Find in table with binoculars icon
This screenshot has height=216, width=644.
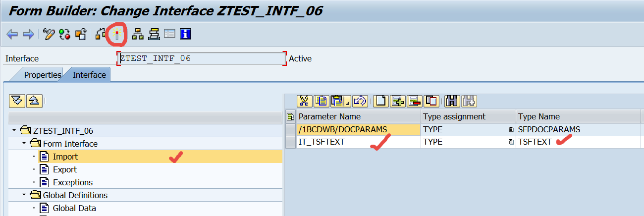point(451,101)
